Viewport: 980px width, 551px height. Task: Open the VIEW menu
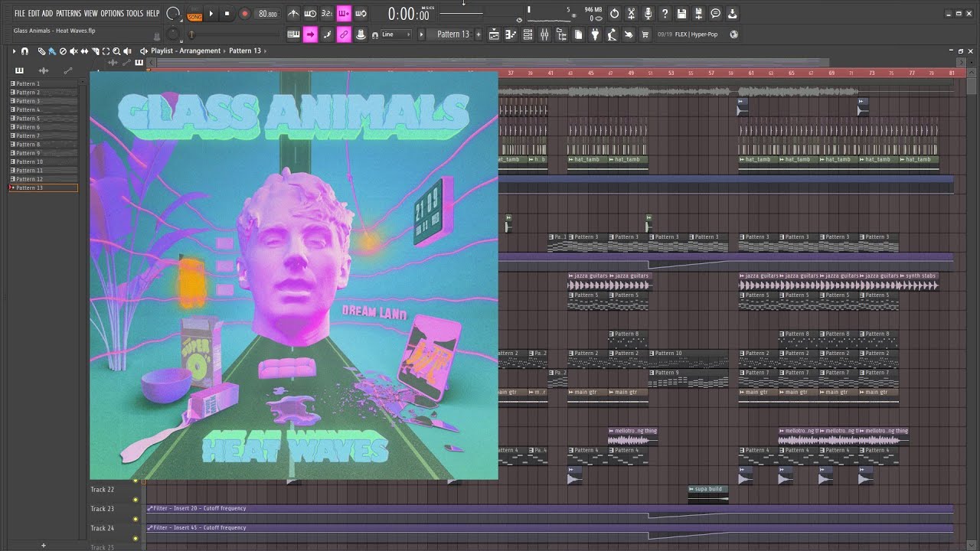(91, 14)
